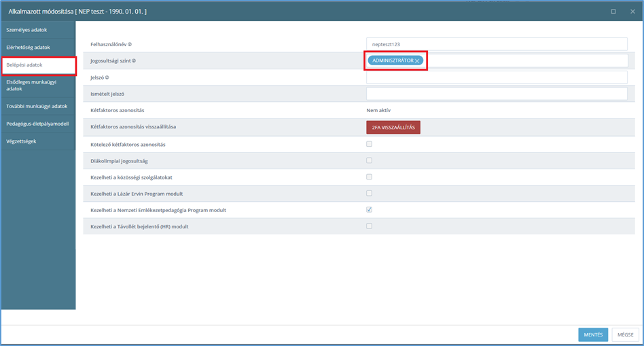Image resolution: width=644 pixels, height=346 pixels.
Task: Go to Elsődleges munkaügyi adatok tab
Action: pyautogui.click(x=38, y=86)
